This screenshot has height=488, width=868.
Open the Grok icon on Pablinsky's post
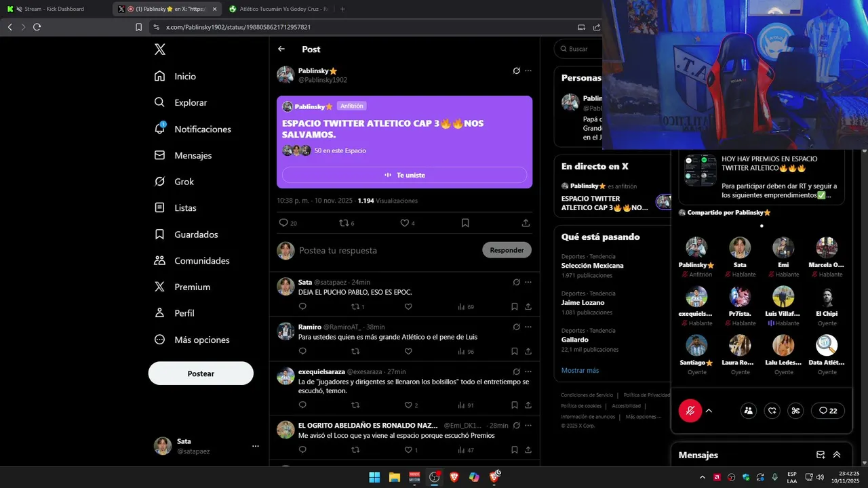click(x=516, y=70)
